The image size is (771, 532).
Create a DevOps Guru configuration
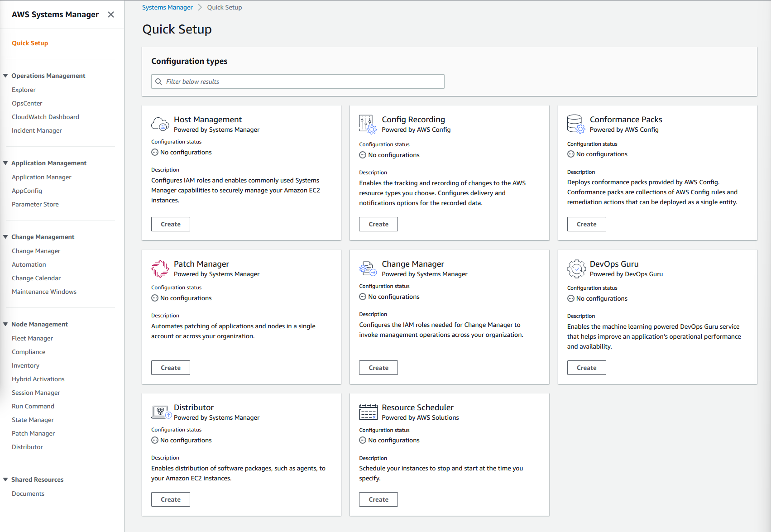tap(587, 368)
